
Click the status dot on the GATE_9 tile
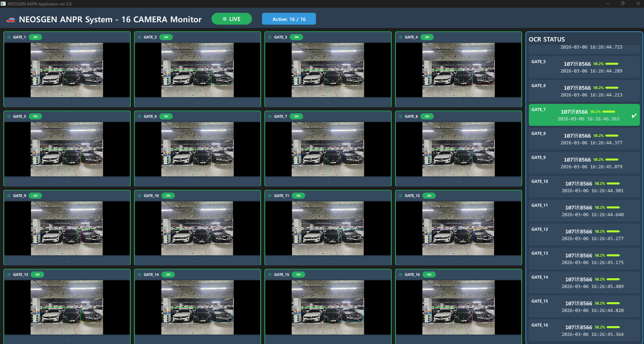pyautogui.click(x=8, y=196)
